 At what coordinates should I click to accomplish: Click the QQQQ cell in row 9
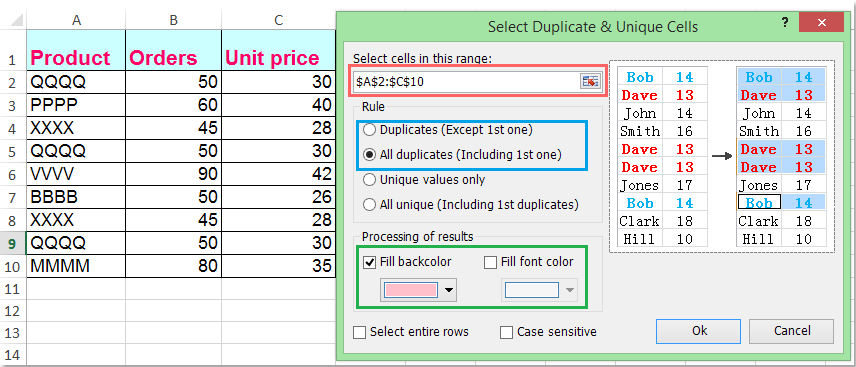coord(76,243)
